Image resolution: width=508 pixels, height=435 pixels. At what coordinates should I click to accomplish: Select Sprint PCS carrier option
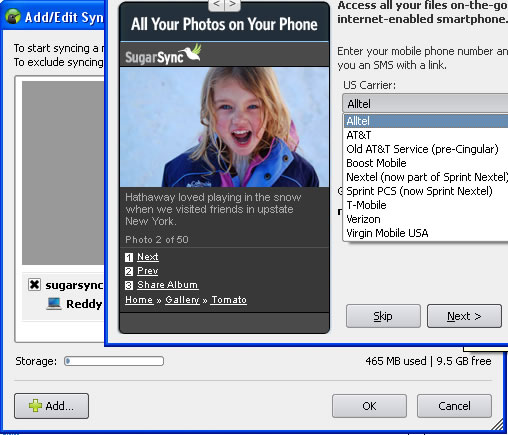tap(426, 191)
